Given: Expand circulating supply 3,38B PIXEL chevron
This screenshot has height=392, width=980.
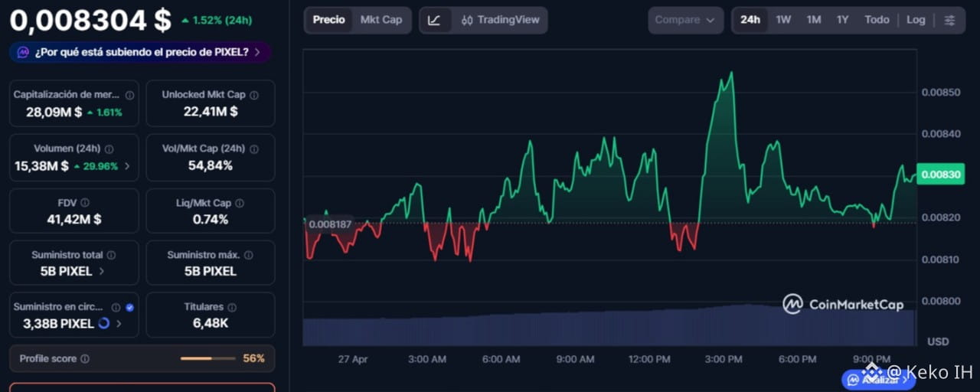Looking at the screenshot, I should click(x=119, y=324).
